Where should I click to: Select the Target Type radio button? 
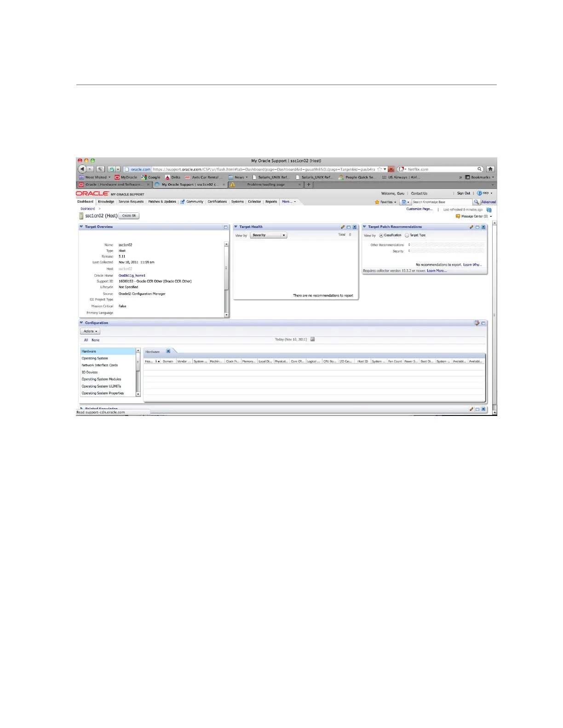click(x=407, y=235)
